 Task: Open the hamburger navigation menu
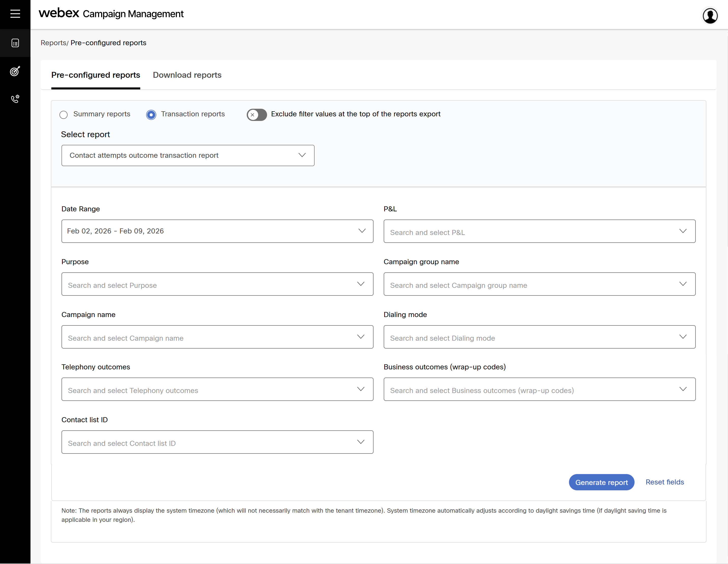click(x=15, y=14)
